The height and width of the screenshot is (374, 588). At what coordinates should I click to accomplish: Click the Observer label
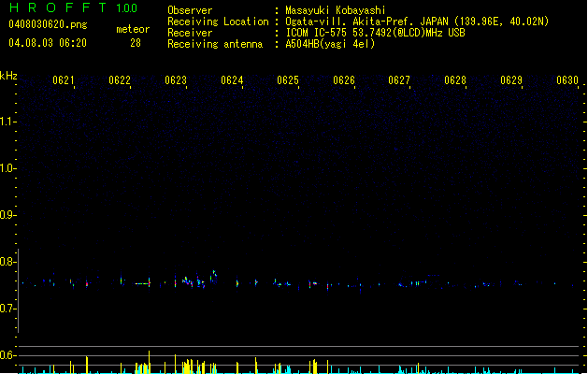click(x=190, y=10)
